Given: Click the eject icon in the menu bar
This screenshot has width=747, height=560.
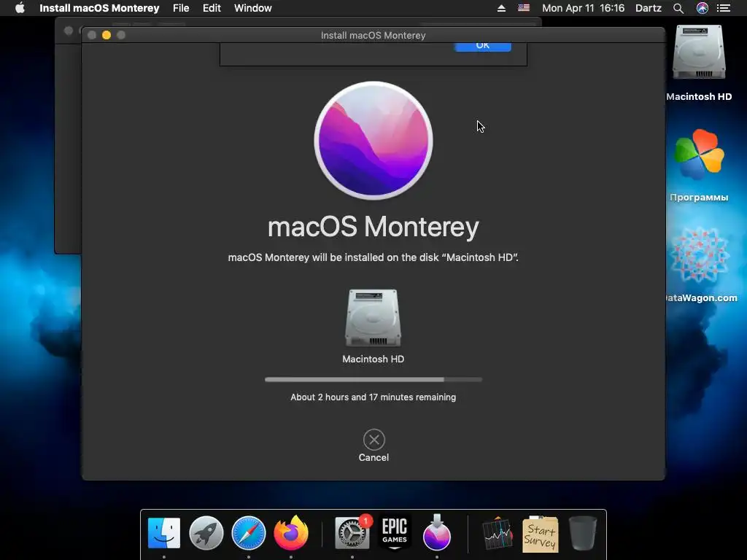Looking at the screenshot, I should tap(501, 8).
